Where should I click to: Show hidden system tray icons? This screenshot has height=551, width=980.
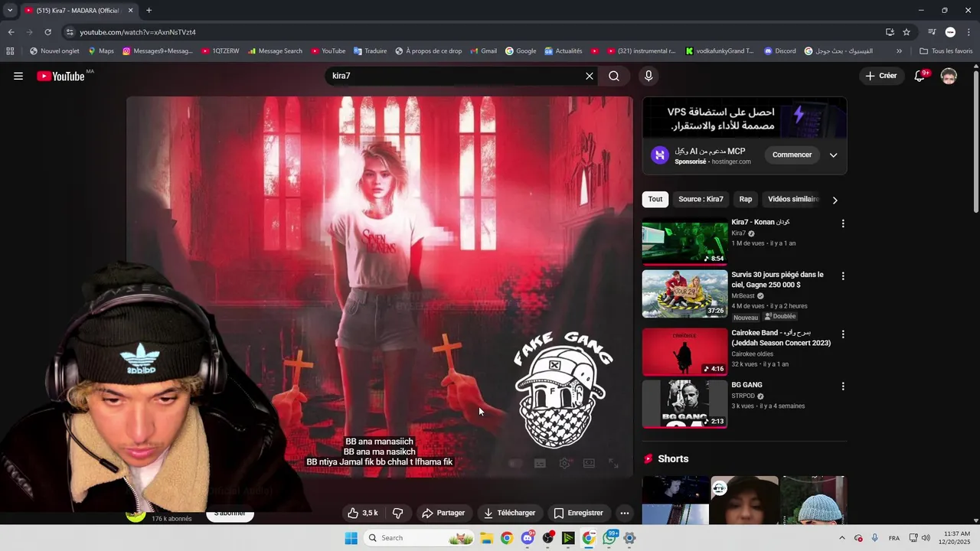coord(842,538)
